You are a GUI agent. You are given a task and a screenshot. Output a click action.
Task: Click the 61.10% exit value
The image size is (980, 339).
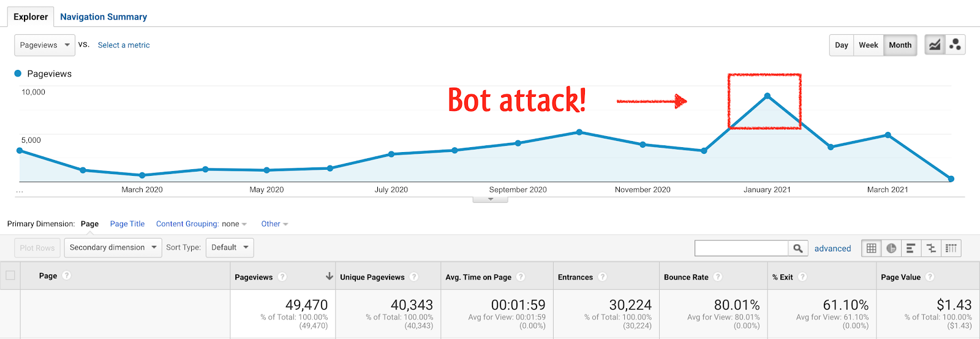click(x=846, y=305)
